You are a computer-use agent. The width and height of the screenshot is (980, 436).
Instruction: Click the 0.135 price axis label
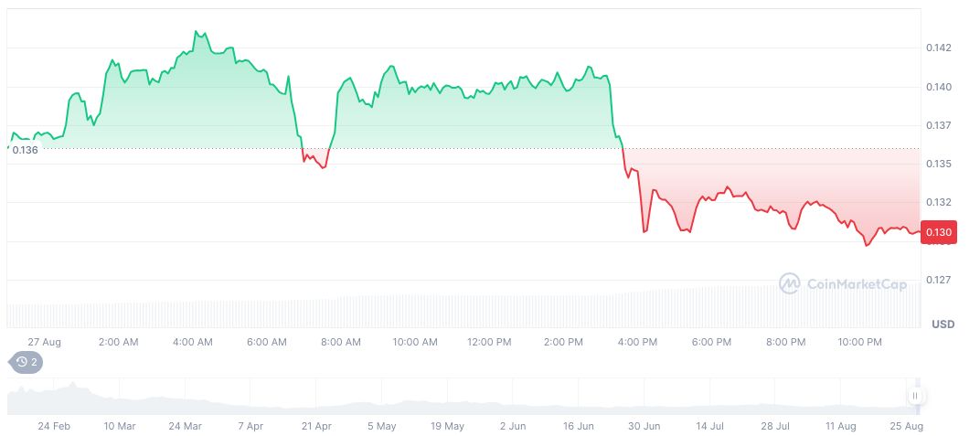click(939, 164)
